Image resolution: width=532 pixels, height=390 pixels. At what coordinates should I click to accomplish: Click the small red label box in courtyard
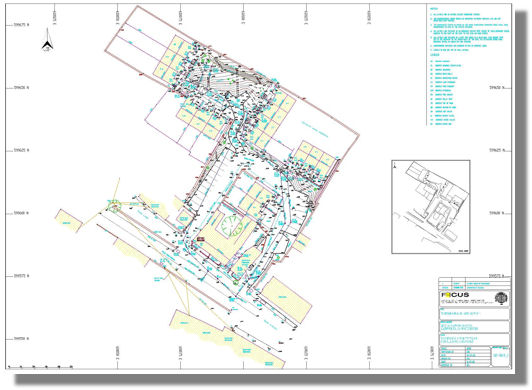click(x=201, y=239)
